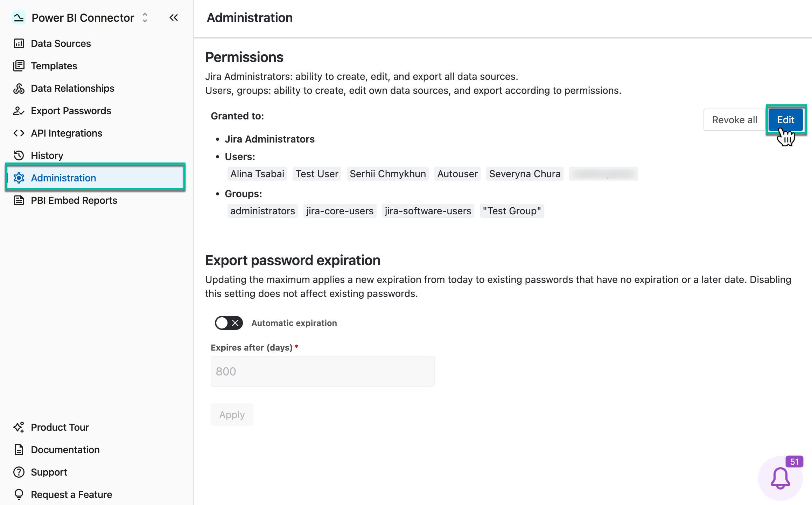Screen dimensions: 812x505
Task: Click the Granted to: label
Action: 237,116
